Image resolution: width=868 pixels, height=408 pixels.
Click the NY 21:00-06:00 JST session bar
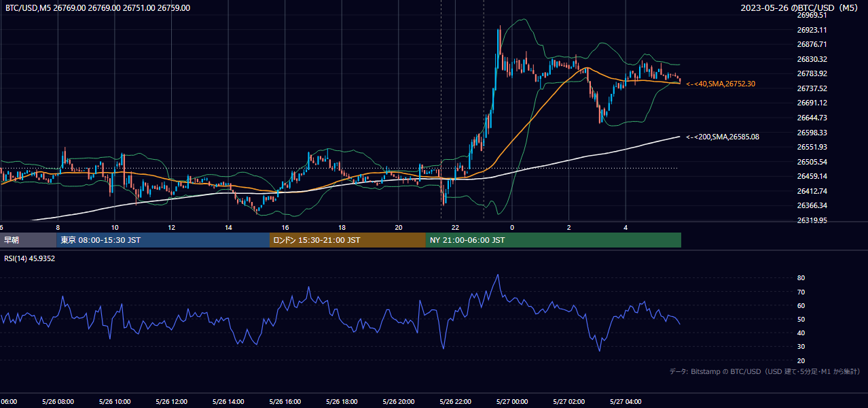tap(554, 240)
